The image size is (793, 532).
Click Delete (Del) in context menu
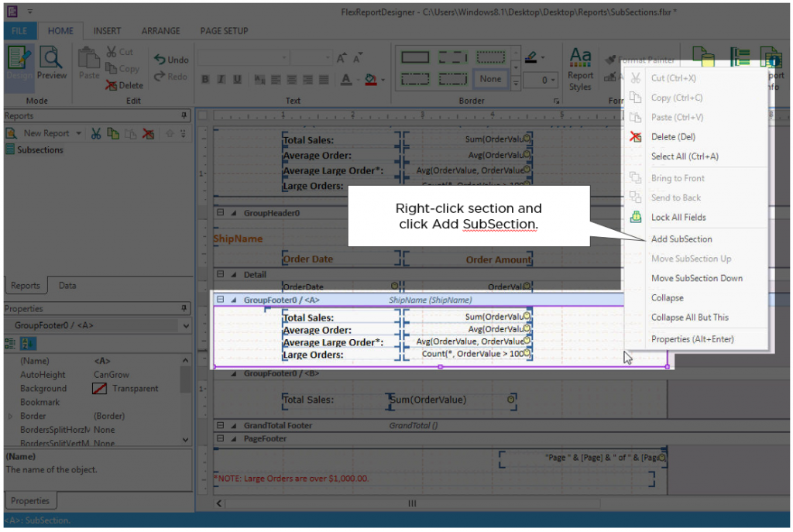673,136
